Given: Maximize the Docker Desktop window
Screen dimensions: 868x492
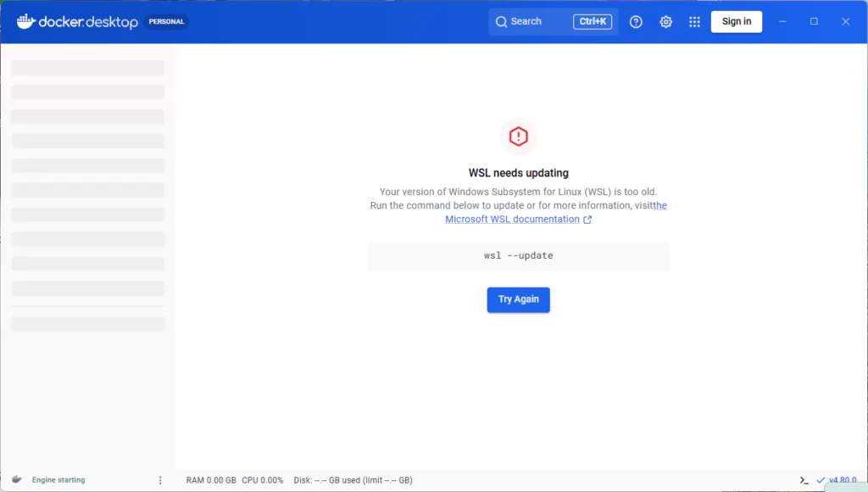Looking at the screenshot, I should (814, 21).
